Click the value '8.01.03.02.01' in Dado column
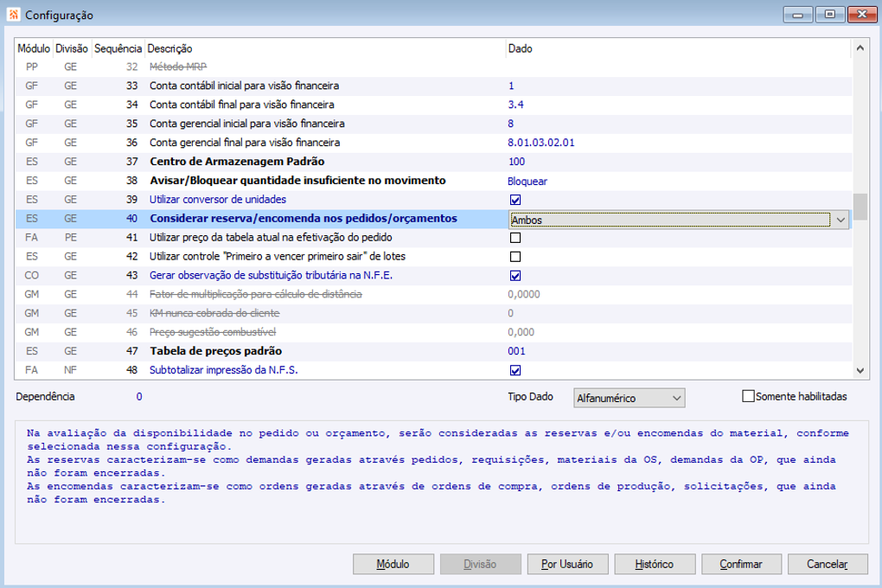 click(541, 143)
